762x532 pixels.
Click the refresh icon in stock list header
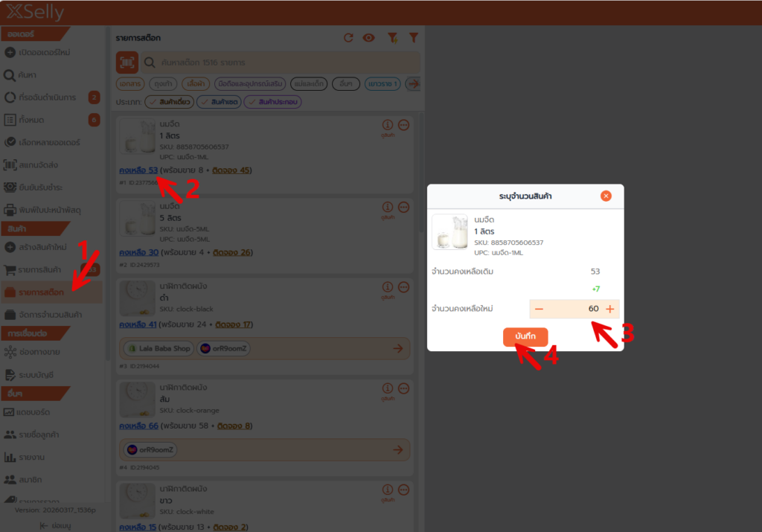tap(348, 38)
